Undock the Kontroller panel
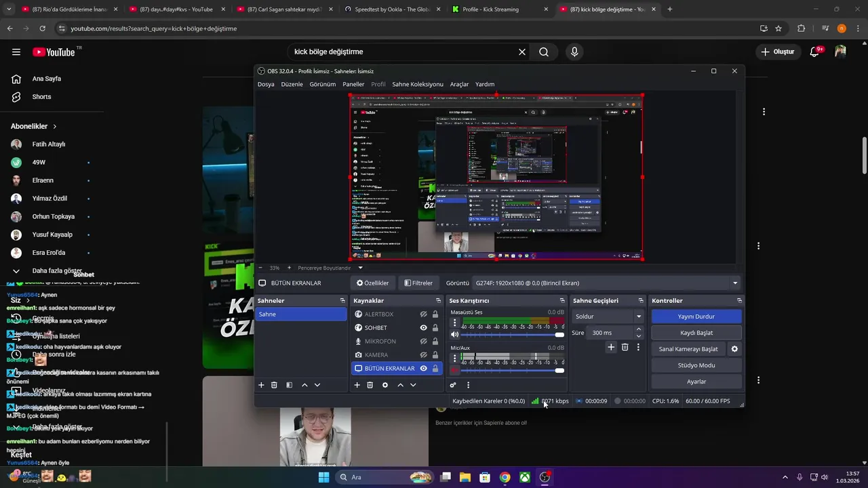This screenshot has height=488, width=868. click(739, 300)
